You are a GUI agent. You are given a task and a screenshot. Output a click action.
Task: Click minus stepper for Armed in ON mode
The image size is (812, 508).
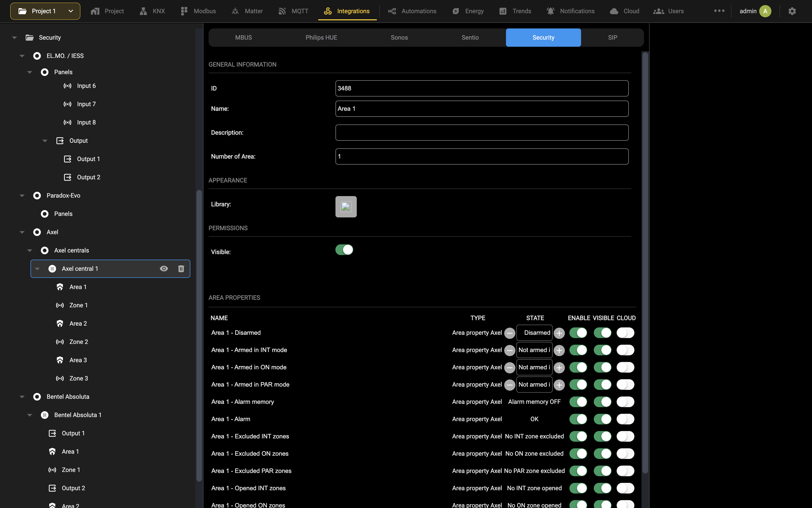(x=509, y=368)
